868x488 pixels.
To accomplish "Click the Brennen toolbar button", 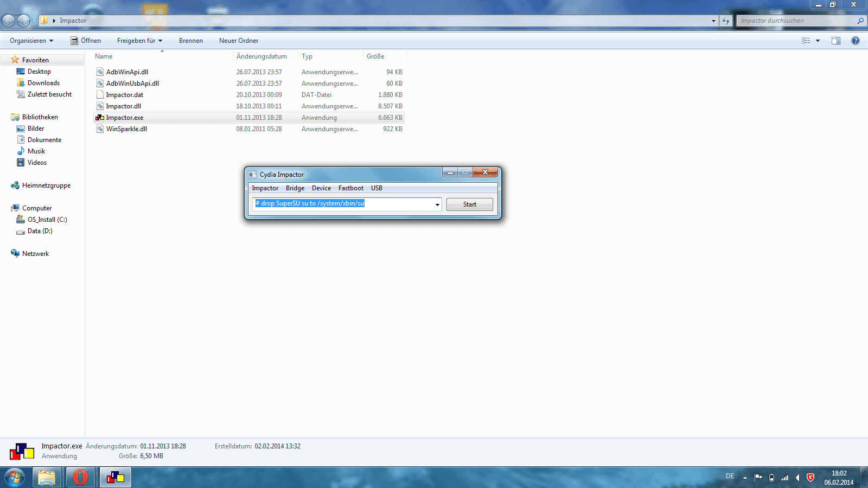I will 191,41.
